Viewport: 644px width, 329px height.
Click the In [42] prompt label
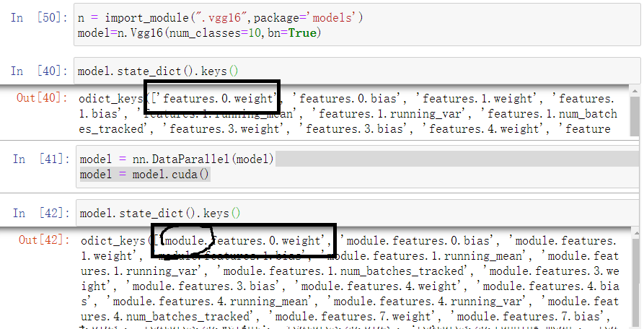pyautogui.click(x=40, y=213)
